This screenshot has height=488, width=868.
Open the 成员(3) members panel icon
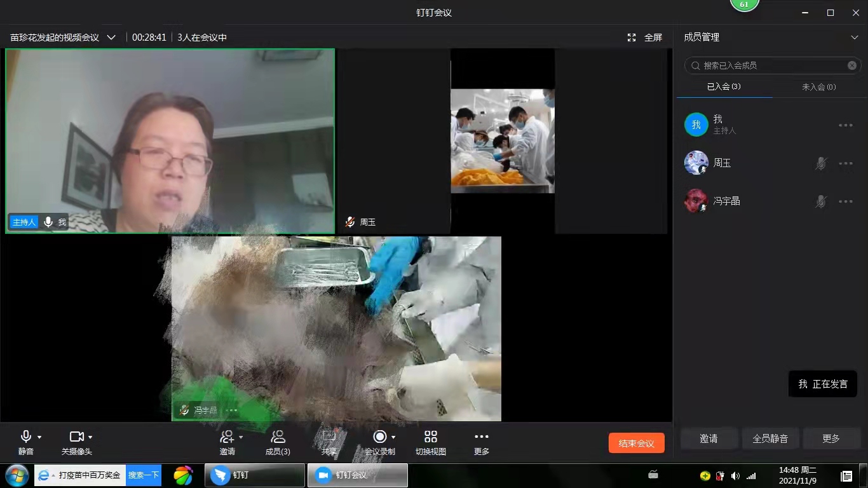(x=278, y=437)
